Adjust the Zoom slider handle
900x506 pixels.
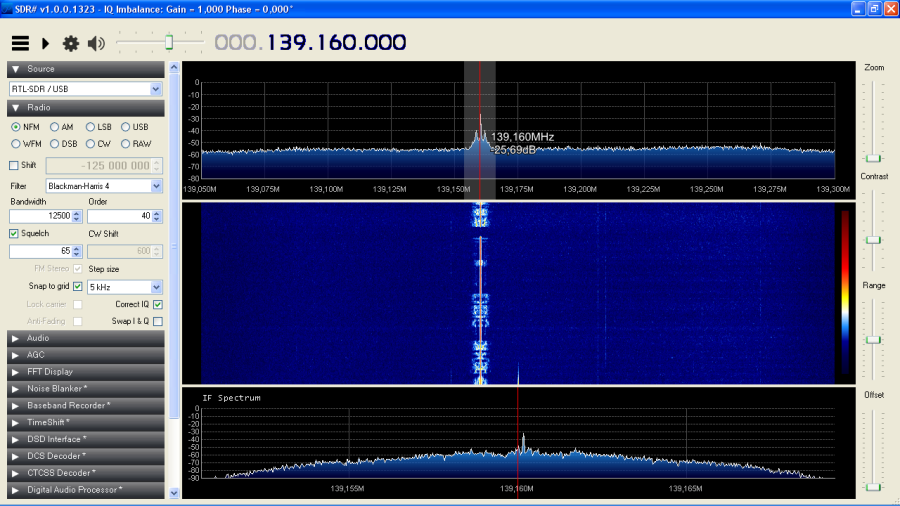[873, 158]
